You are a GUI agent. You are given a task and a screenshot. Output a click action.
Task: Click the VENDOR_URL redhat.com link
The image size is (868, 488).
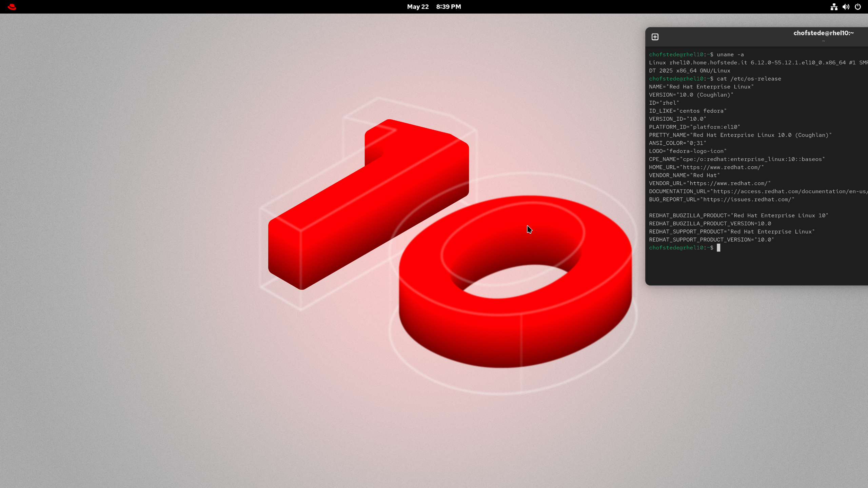point(728,183)
